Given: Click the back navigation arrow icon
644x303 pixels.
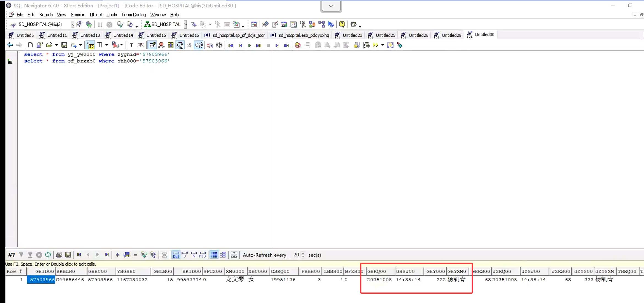Looking at the screenshot, I should tap(10, 45).
